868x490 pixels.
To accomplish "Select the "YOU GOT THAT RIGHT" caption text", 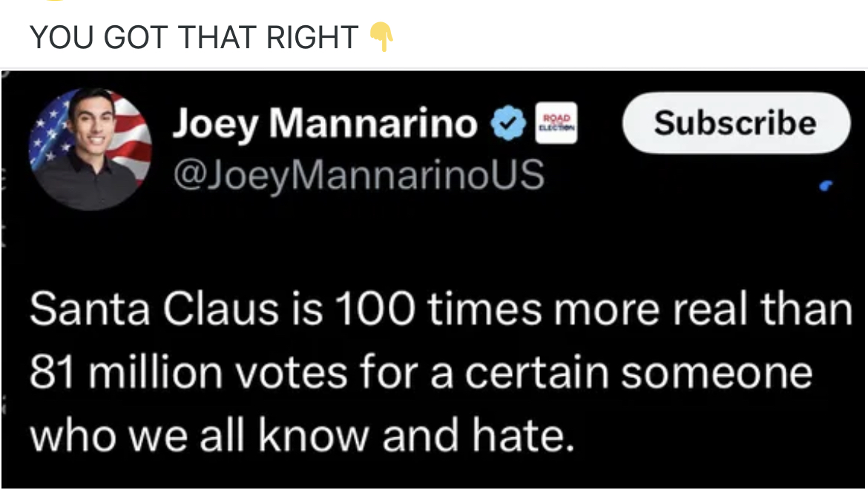I will pos(194,37).
